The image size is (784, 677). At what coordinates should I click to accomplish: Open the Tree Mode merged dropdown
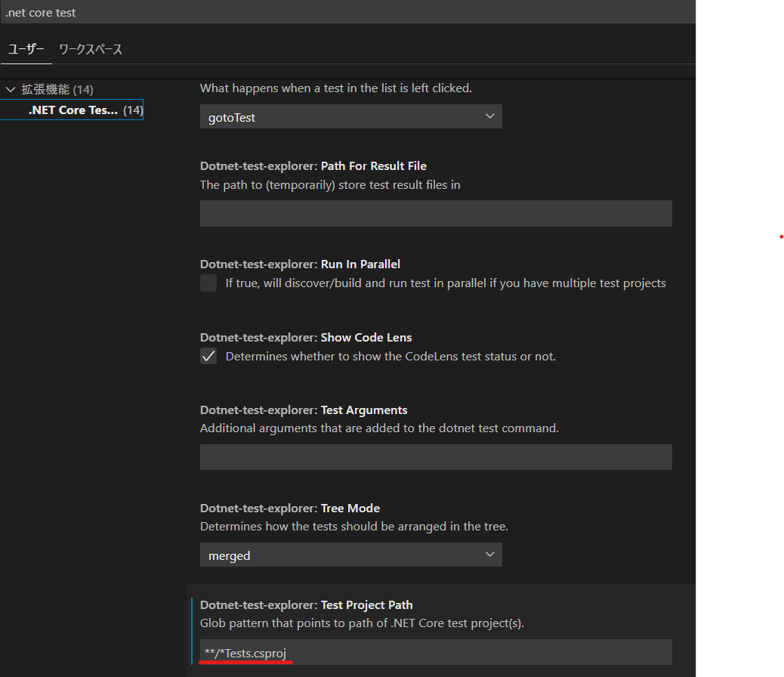click(350, 555)
